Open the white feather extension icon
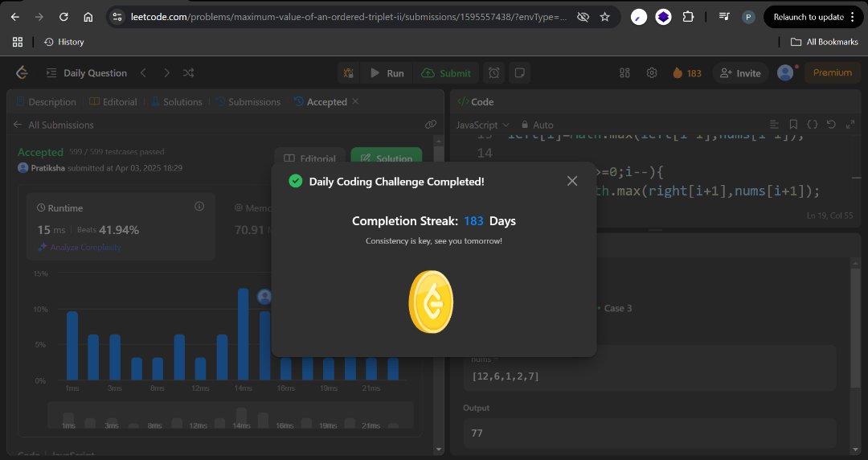 pyautogui.click(x=639, y=17)
